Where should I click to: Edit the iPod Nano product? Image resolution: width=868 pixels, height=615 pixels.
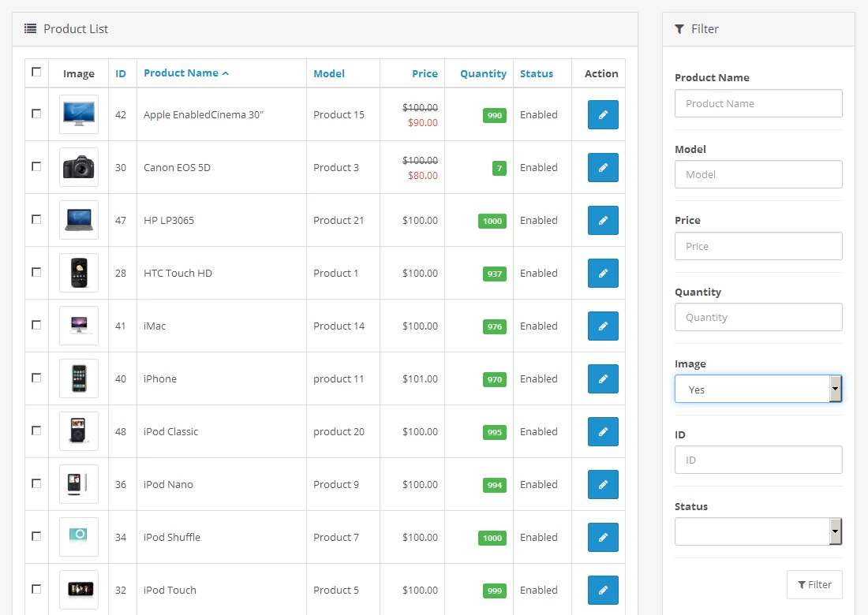point(603,484)
